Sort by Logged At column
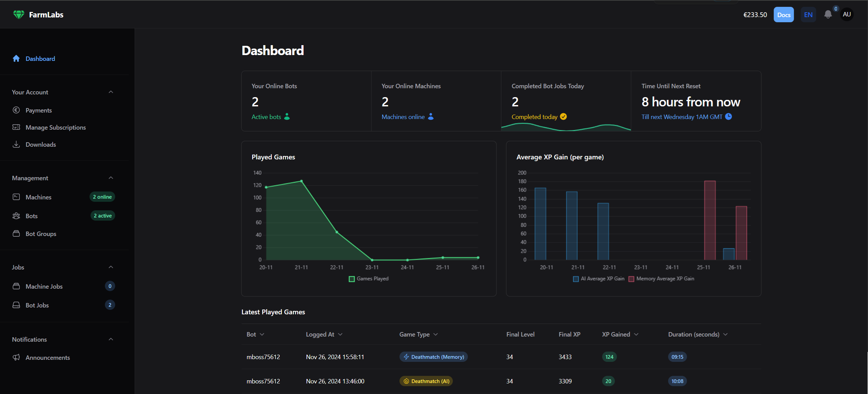868x394 pixels. [x=324, y=334]
